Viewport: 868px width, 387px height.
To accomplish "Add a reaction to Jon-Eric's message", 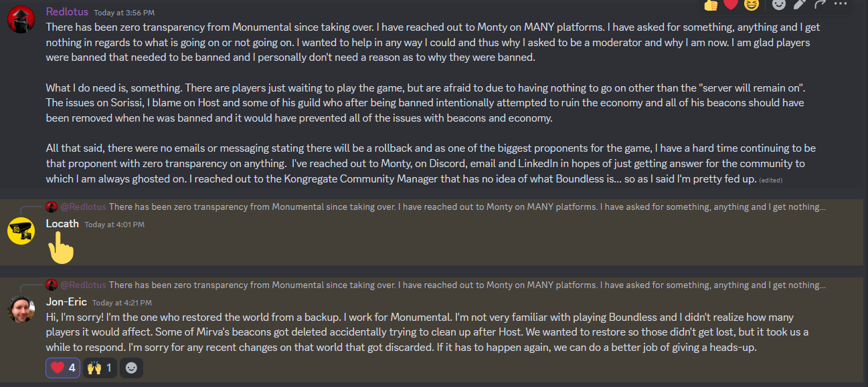I will [131, 368].
